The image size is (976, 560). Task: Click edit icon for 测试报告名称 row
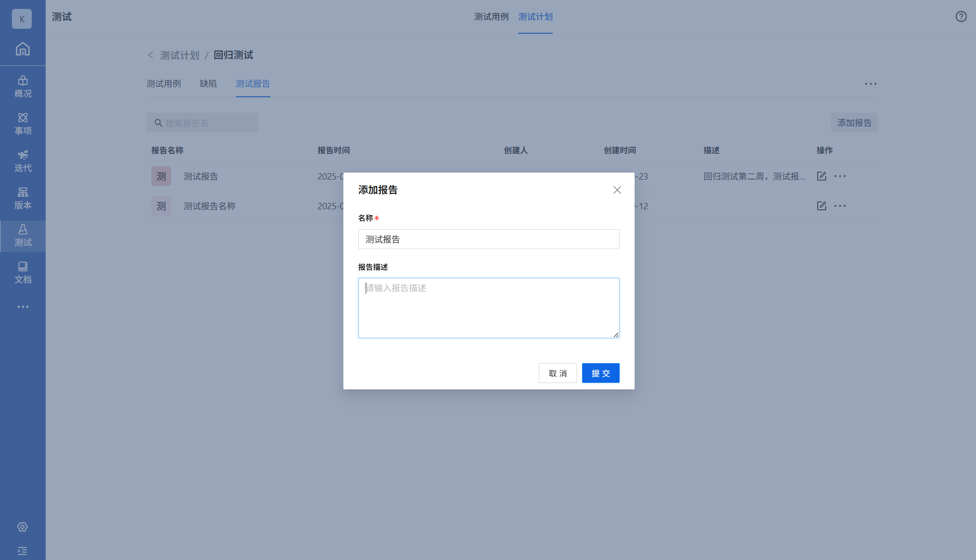tap(821, 206)
